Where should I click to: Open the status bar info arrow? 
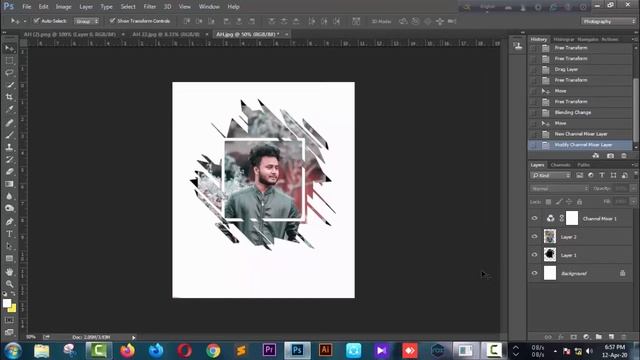(x=133, y=338)
